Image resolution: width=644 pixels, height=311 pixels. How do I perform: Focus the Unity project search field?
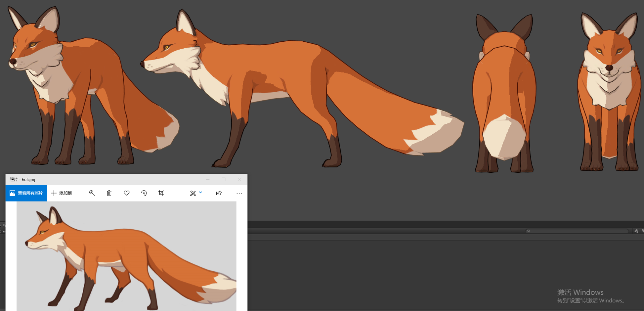[578, 231]
